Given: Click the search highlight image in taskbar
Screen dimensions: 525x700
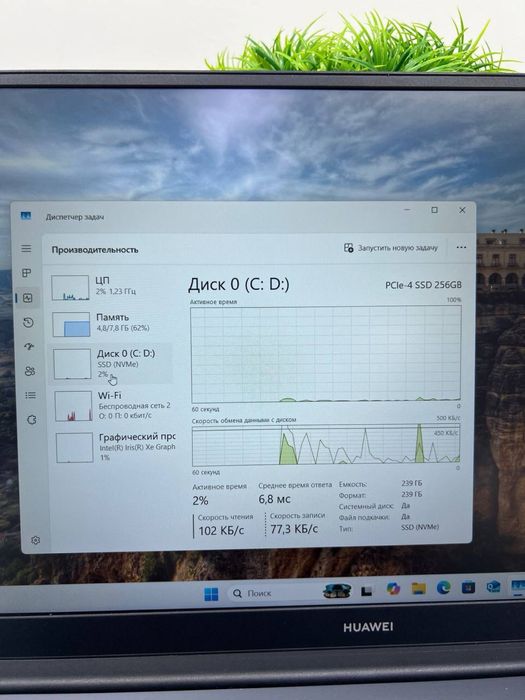Looking at the screenshot, I should tap(337, 591).
